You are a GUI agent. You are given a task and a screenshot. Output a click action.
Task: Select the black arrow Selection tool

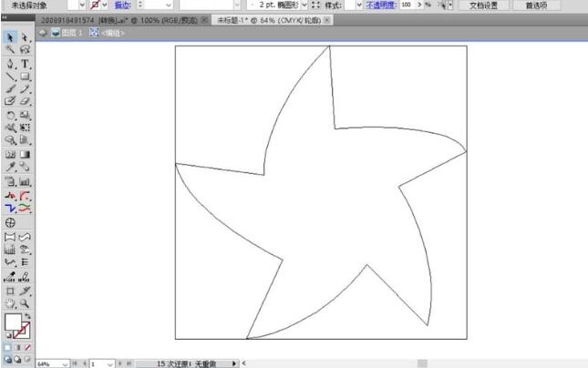tap(10, 37)
